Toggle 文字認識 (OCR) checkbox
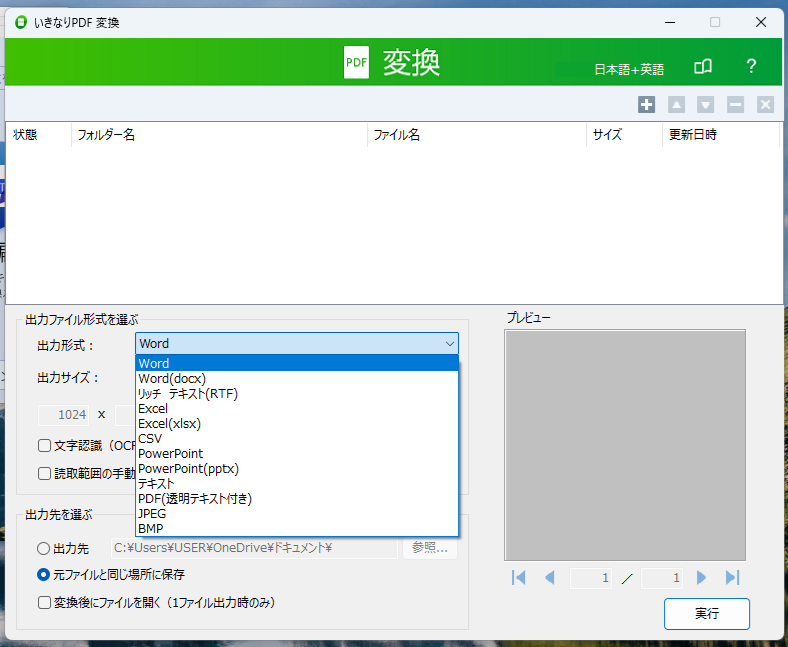The image size is (788, 647). point(45,445)
